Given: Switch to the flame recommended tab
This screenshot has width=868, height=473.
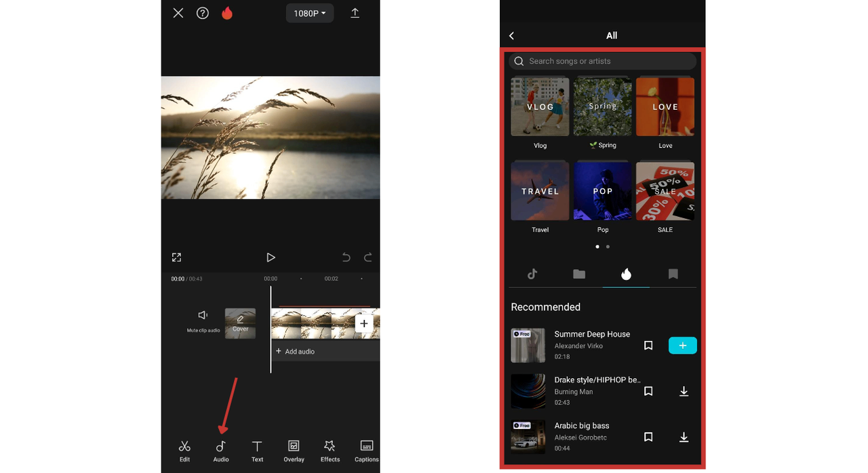Looking at the screenshot, I should [x=626, y=274].
